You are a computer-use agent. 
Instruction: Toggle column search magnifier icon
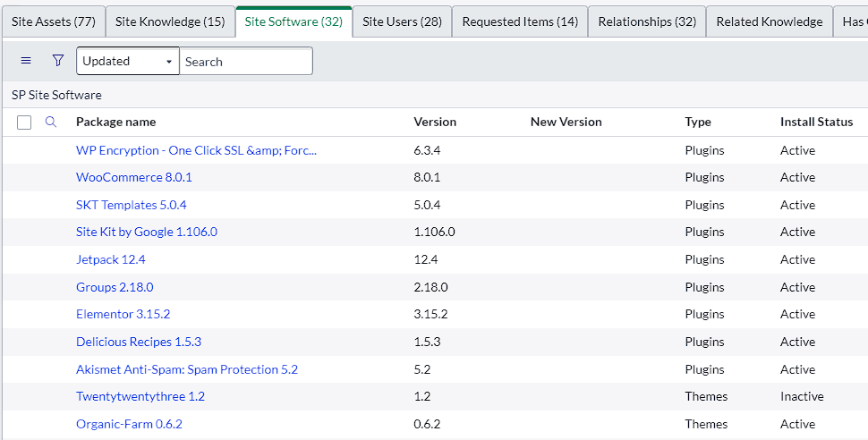tap(51, 122)
